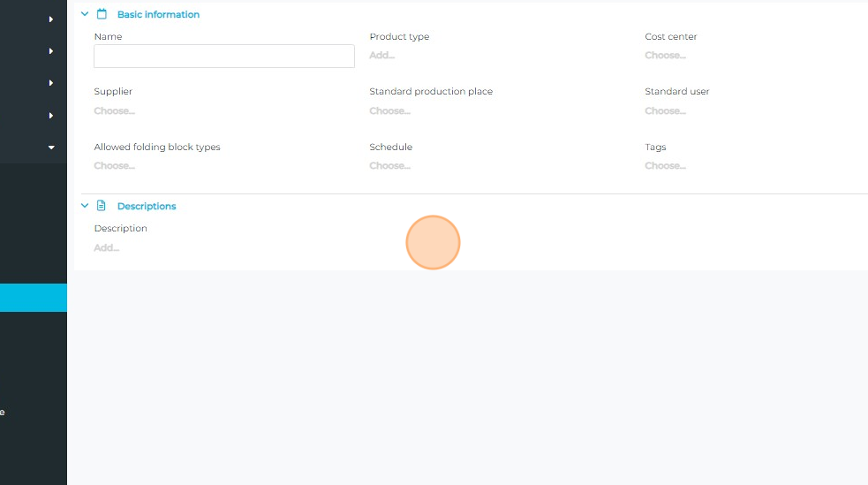Collapse the Basic information section chevron

tap(85, 14)
